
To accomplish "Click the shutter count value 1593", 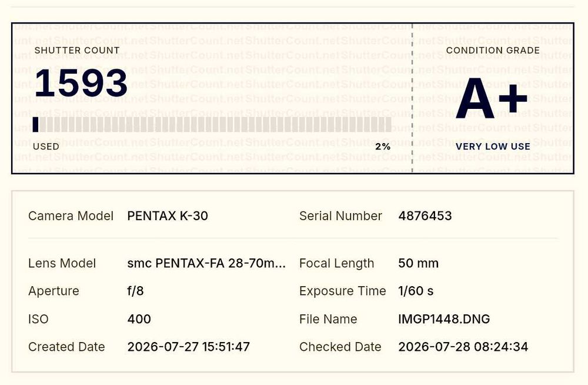I will point(81,83).
